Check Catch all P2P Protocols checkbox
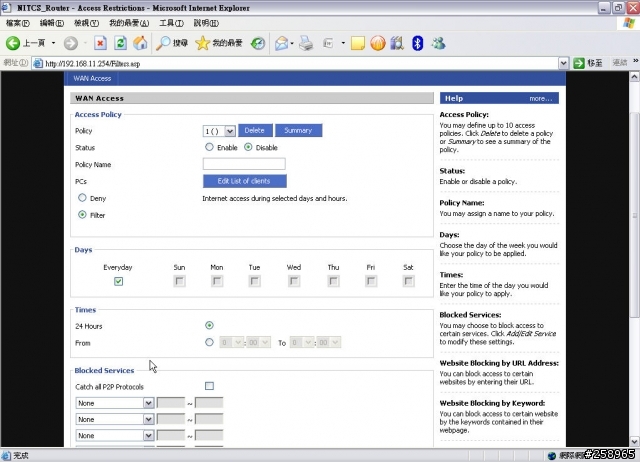 click(x=209, y=386)
